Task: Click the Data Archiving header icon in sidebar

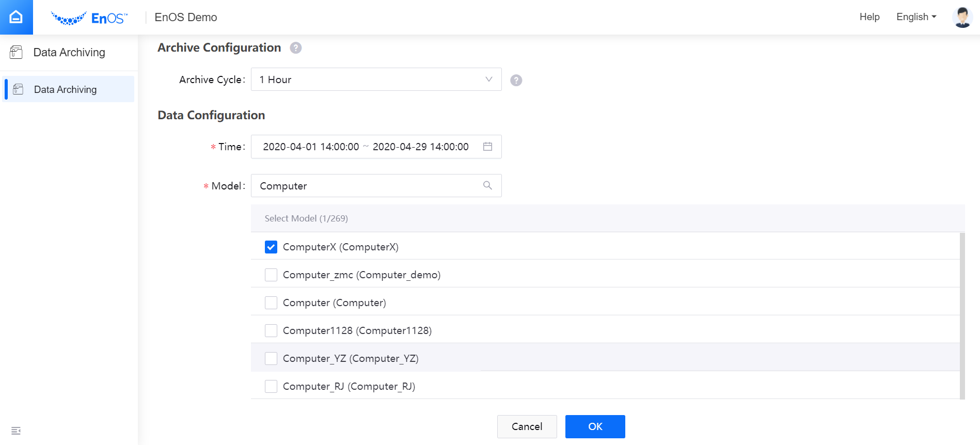Action: (x=17, y=52)
